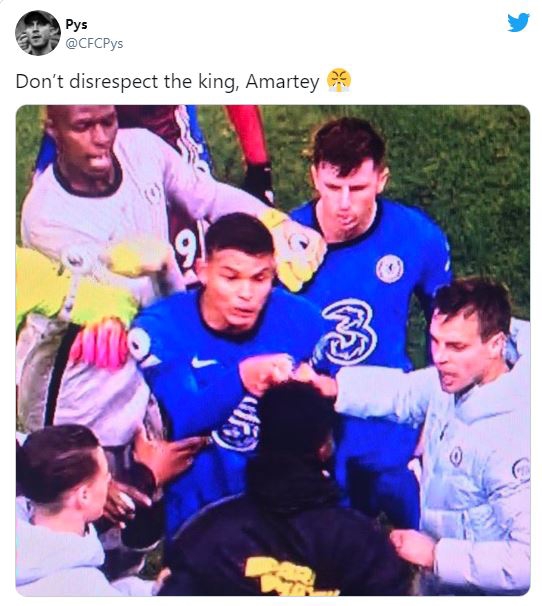Image resolution: width=542 pixels, height=606 pixels.
Task: Open the Pys profile avatar
Action: tap(37, 33)
